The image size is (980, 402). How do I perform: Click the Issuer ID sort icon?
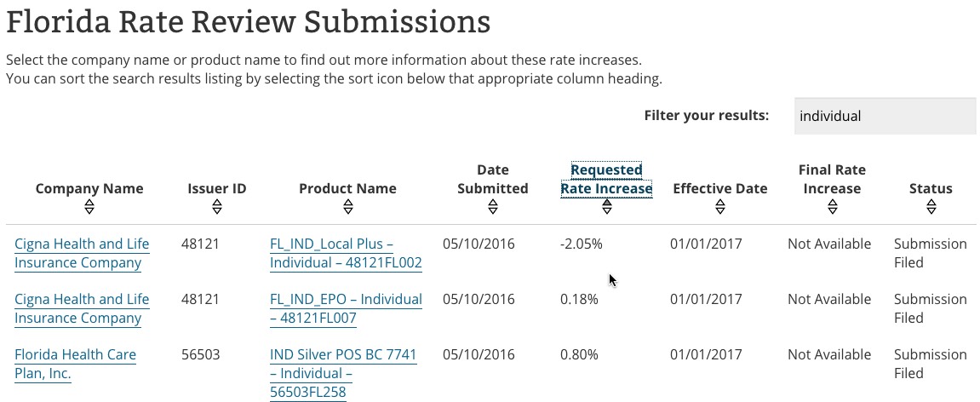(217, 207)
